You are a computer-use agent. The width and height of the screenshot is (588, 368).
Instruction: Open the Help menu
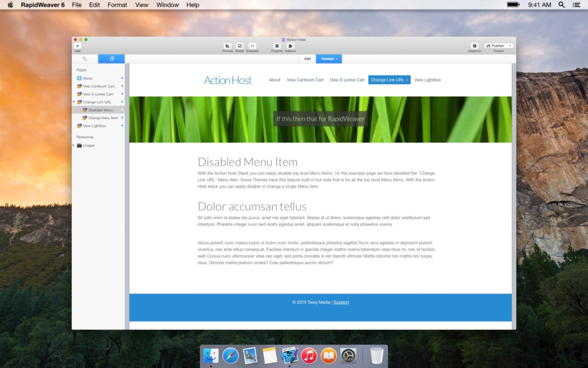[x=193, y=5]
